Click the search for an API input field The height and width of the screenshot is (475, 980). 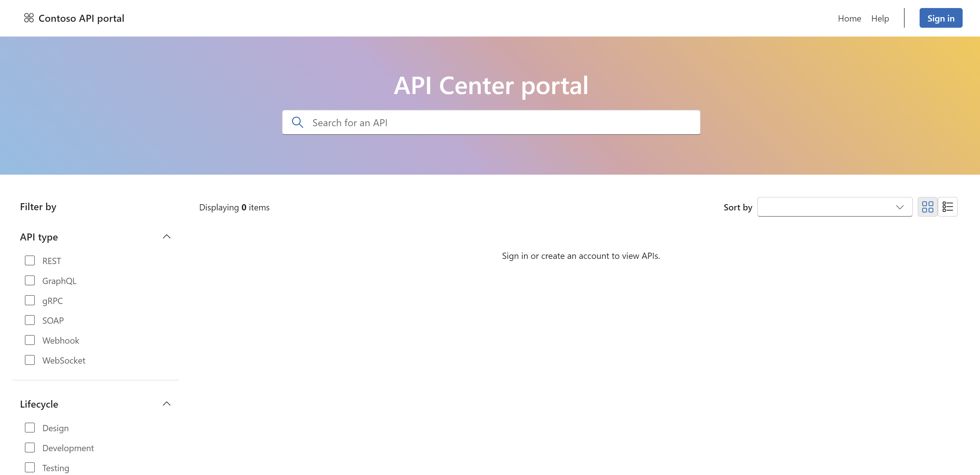click(490, 122)
